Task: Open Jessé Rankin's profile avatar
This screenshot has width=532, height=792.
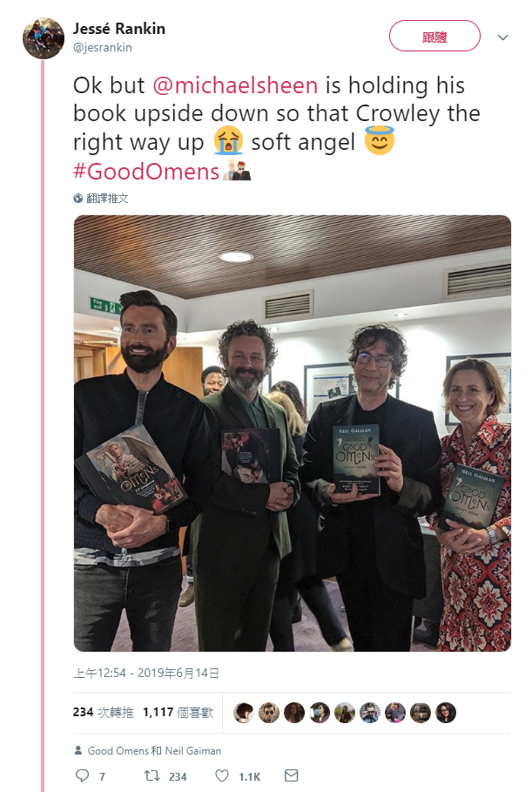Action: coord(44,38)
